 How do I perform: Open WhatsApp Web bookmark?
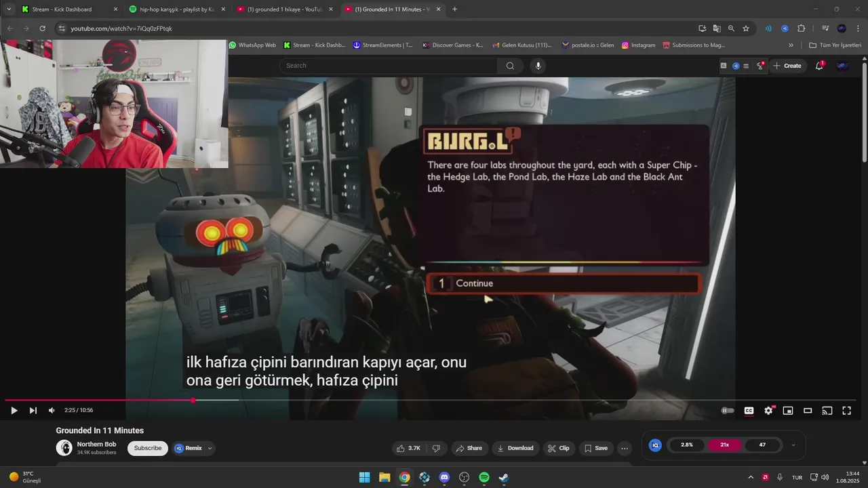point(252,45)
